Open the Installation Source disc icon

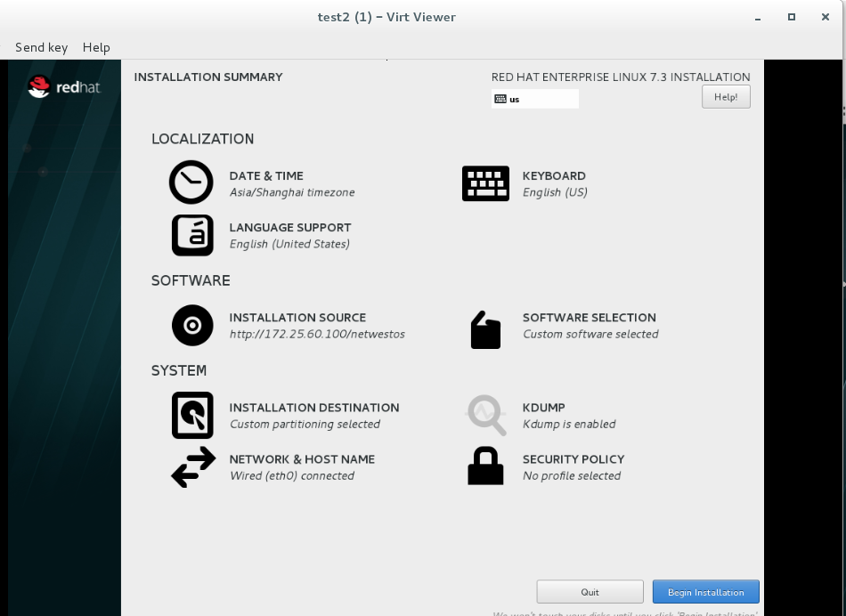192,325
